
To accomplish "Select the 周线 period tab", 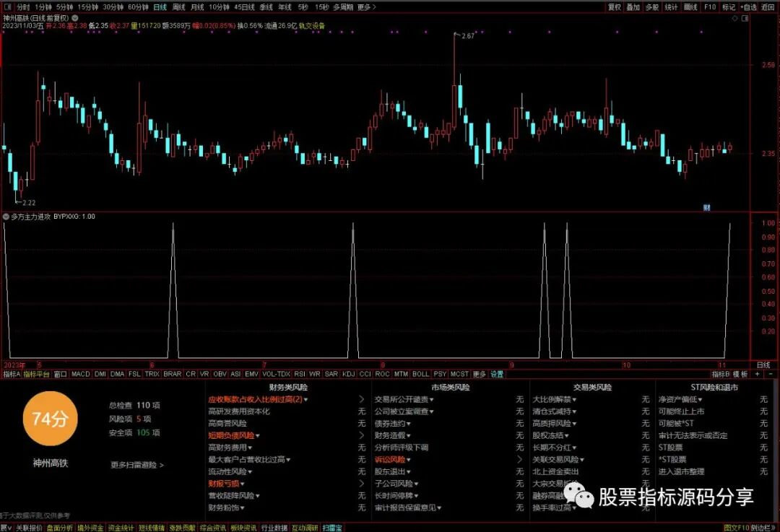I will (x=178, y=7).
